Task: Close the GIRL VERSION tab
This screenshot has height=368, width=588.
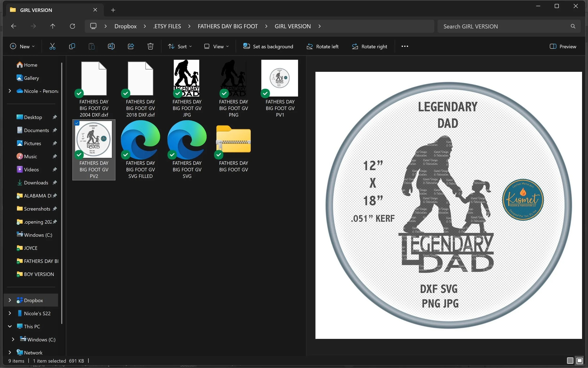Action: (95, 10)
